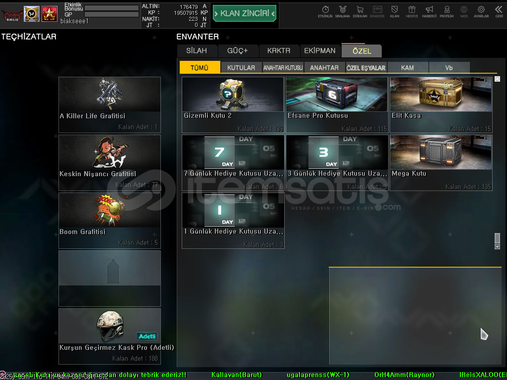The height and width of the screenshot is (380, 507).
Task: Select the Mega Kutu item
Action: [441, 163]
